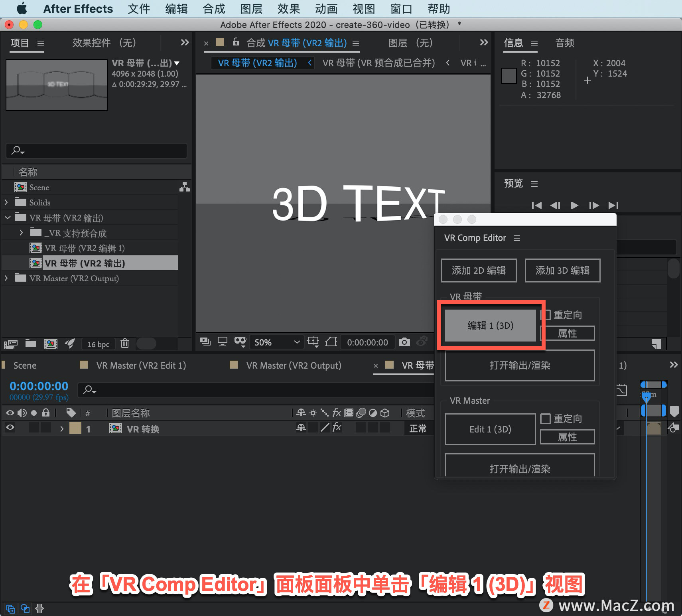Click the always preview this view icon
This screenshot has height=616, width=682.
pos(205,342)
